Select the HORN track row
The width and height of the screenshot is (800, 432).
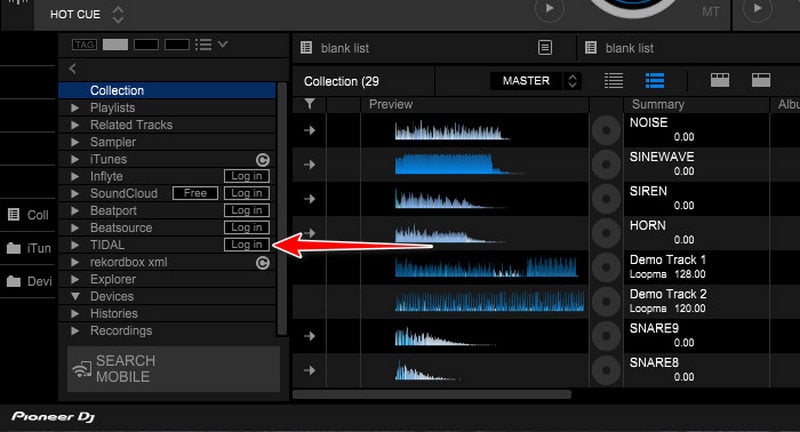click(x=546, y=233)
